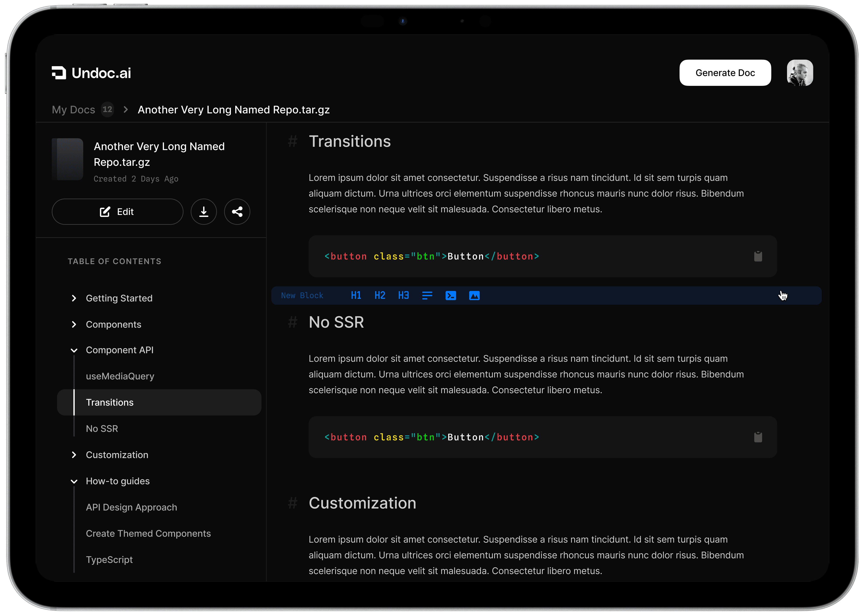
Task: Click the breadcrumb repo name Another Very Long Named Repo.tar.gz
Action: click(x=234, y=110)
